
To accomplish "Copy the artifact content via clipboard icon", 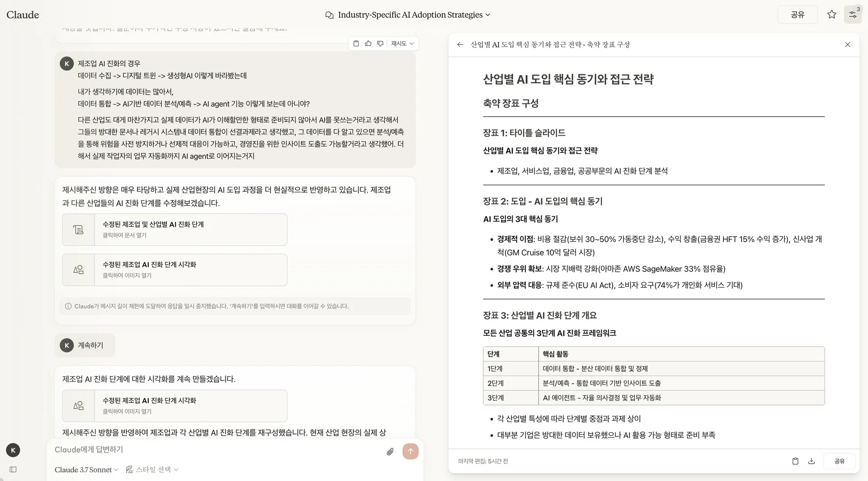I will (x=796, y=461).
